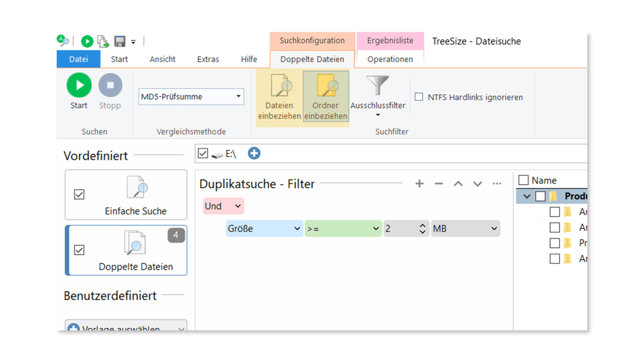Toggle Ordner einbeziehen in the ribbon
This screenshot has height=362, width=644.
pyautogui.click(x=326, y=96)
